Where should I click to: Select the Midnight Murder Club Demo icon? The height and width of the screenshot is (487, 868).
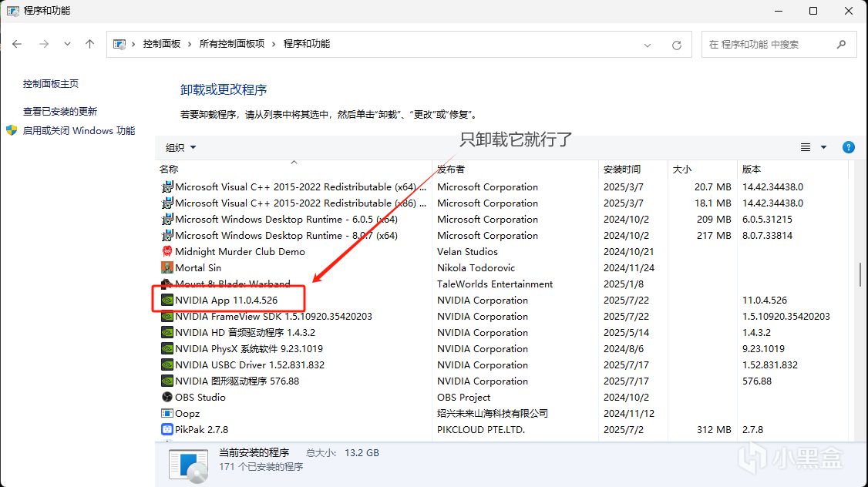coord(167,251)
